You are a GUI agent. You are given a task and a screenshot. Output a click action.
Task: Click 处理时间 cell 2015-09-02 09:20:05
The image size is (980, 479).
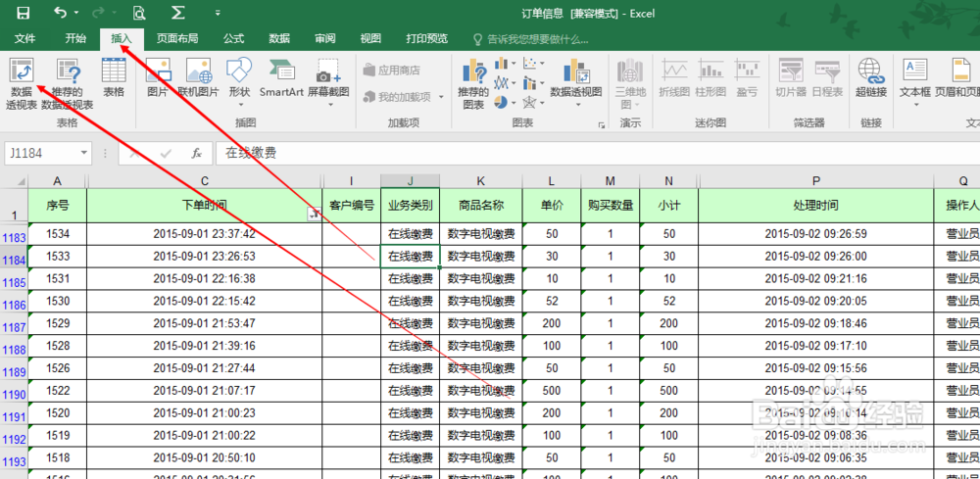coord(816,301)
